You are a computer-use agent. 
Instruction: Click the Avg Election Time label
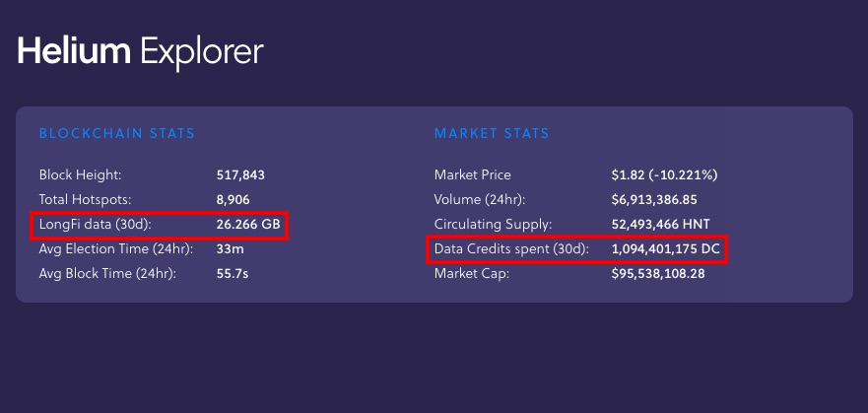tap(115, 249)
